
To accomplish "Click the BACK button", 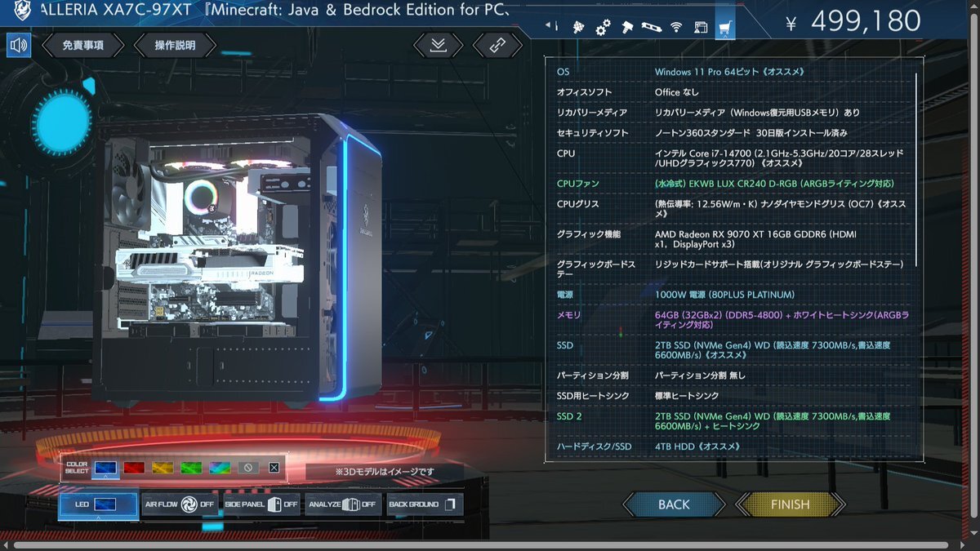I will (x=674, y=504).
